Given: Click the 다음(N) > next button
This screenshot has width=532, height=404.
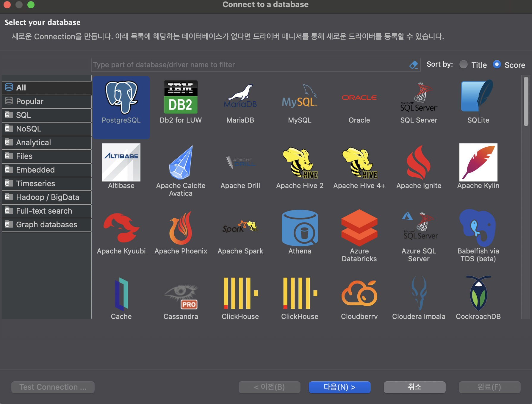Looking at the screenshot, I should tap(340, 387).
